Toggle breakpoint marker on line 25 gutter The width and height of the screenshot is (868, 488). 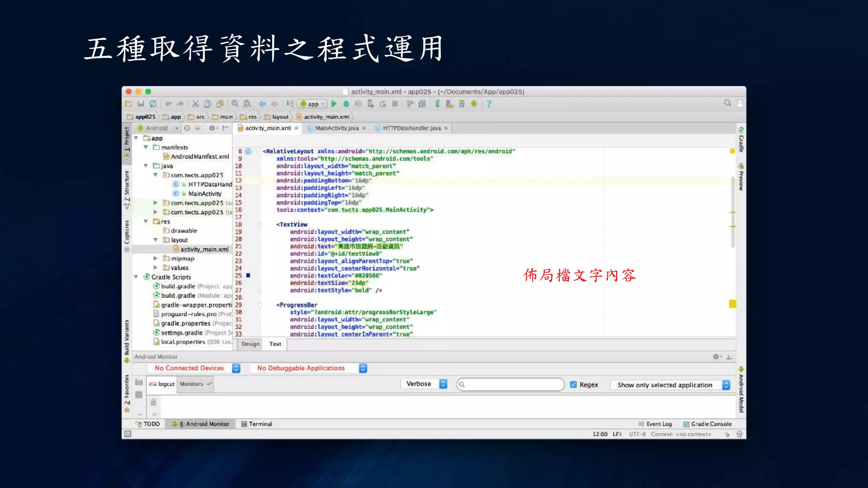point(248,275)
